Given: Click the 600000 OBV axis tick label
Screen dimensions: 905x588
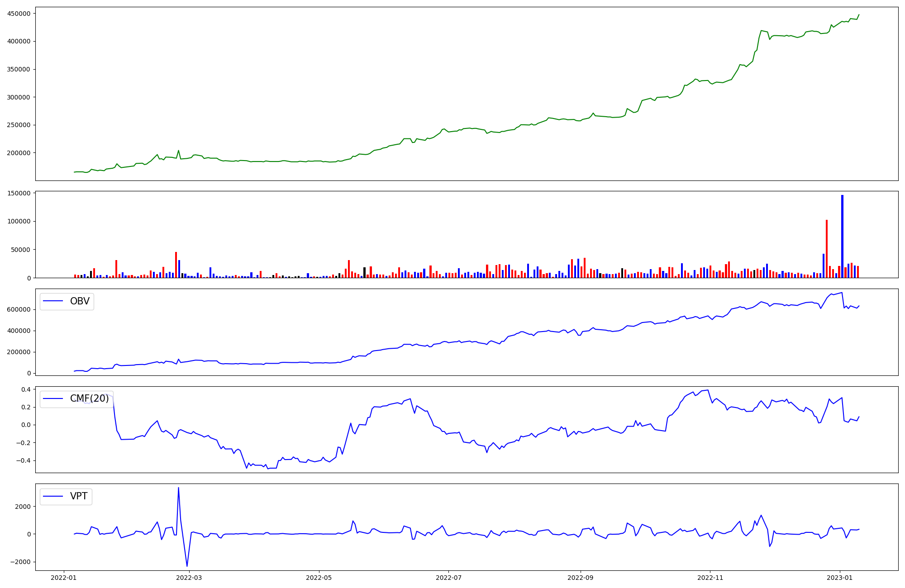Looking at the screenshot, I should pos(19,309).
